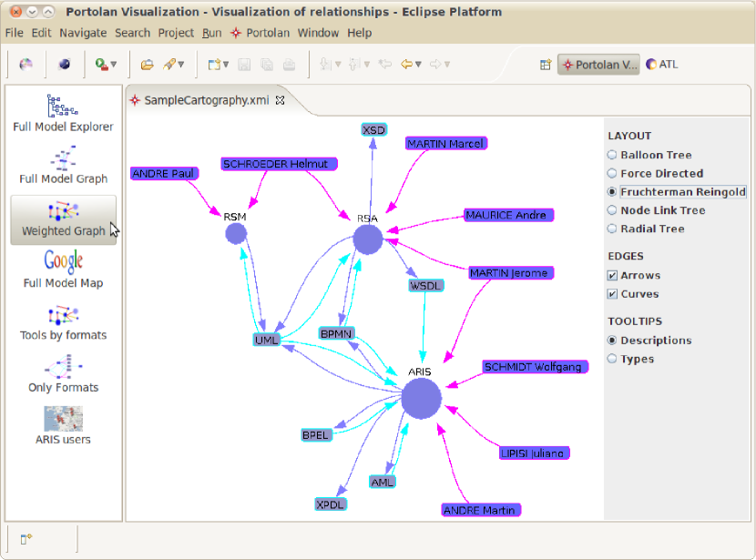
Task: Expand the back navigation history dropdown
Action: click(419, 65)
